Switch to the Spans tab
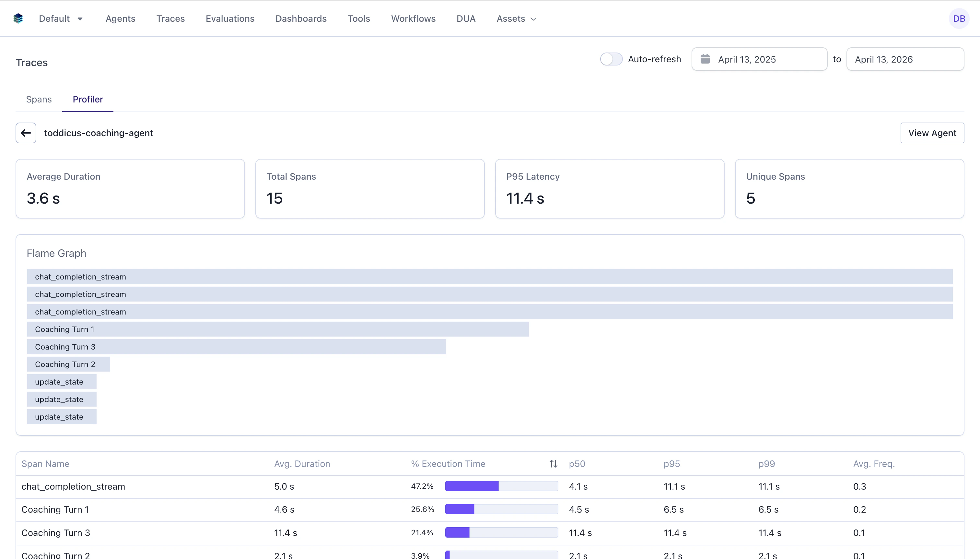980x559 pixels. (38, 99)
